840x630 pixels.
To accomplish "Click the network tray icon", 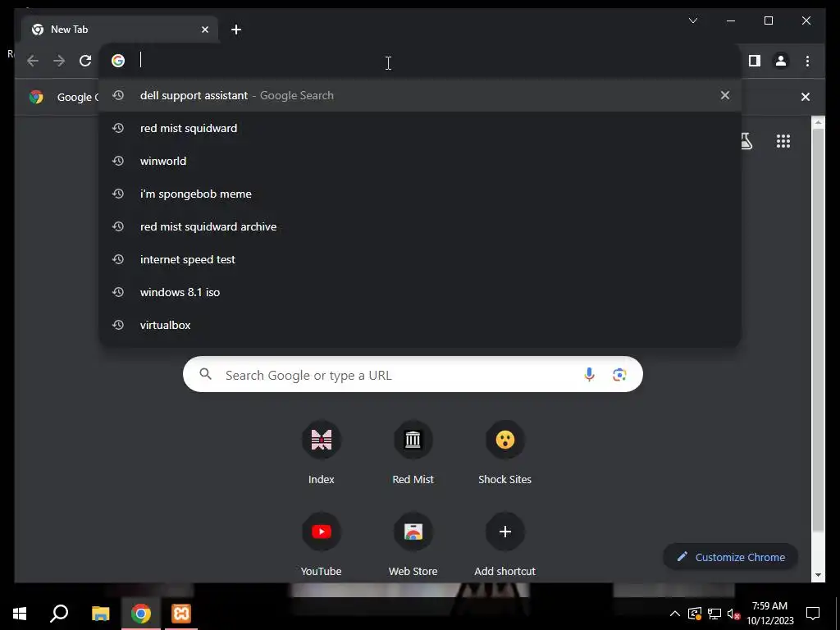I will tap(714, 614).
